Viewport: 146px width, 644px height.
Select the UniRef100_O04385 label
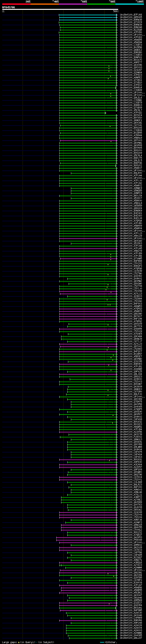tap(131, 635)
